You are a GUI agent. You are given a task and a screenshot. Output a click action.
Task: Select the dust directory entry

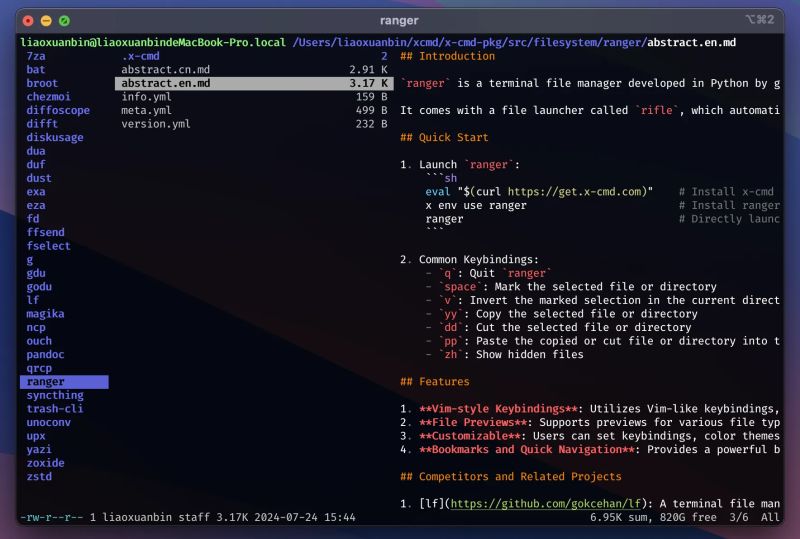pyautogui.click(x=39, y=178)
